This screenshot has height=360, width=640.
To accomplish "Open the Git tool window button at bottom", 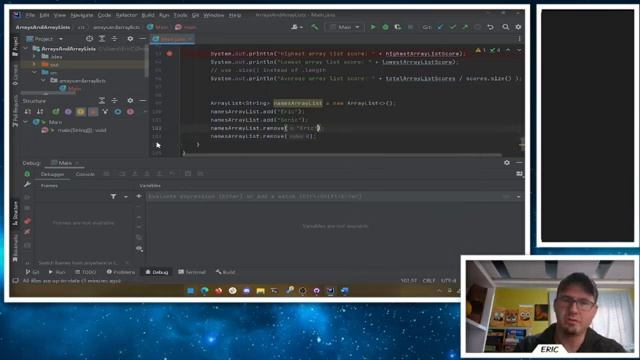I will (33, 272).
